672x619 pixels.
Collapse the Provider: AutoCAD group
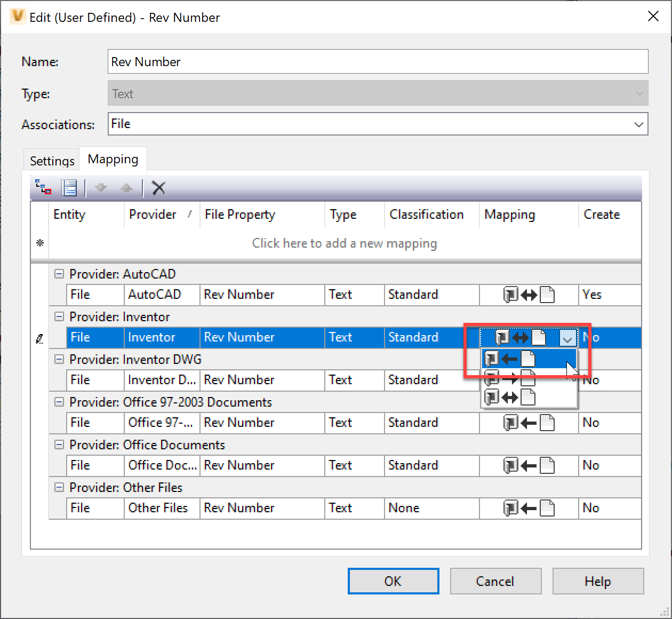[x=59, y=274]
